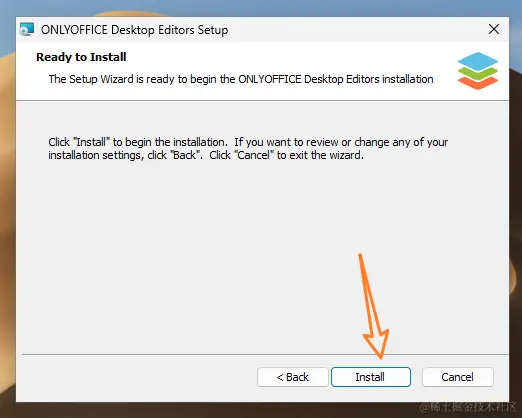
Task: Click the "Ready to Install" heading
Action: (x=81, y=57)
